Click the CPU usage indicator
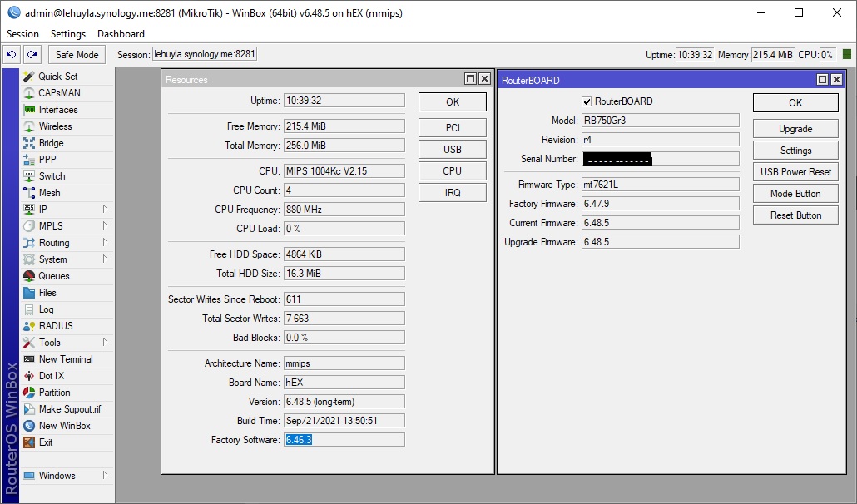 826,54
